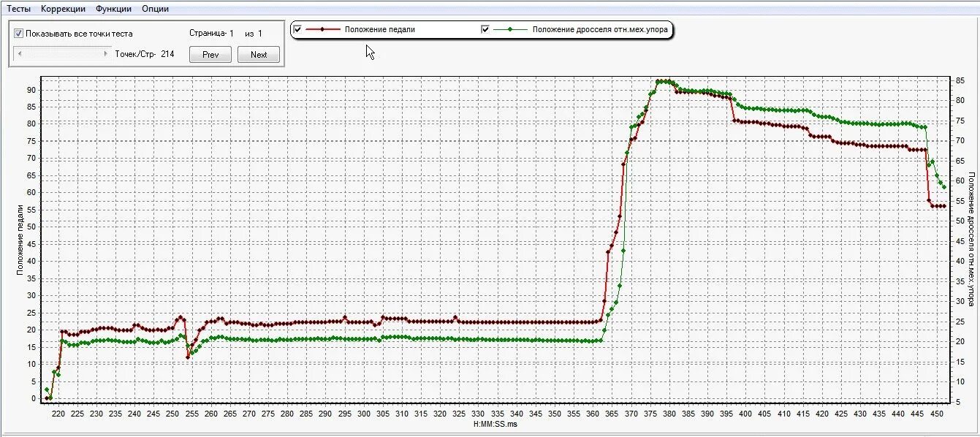Open the Коррекции menu
The height and width of the screenshot is (437, 980).
[63, 9]
